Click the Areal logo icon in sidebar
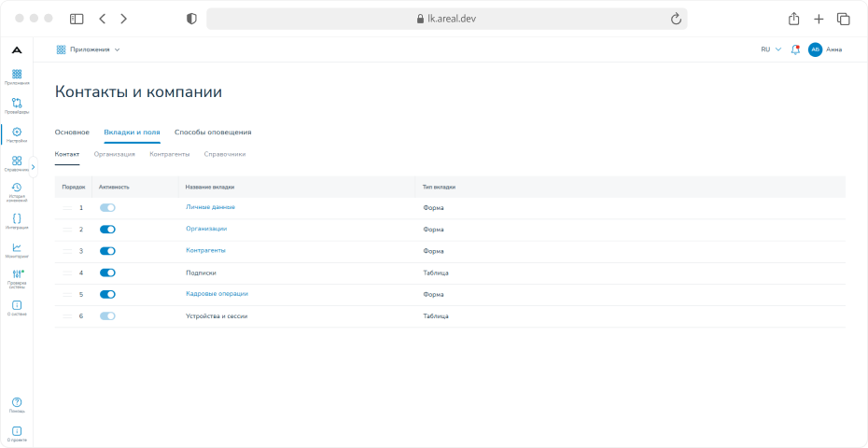This screenshot has height=448, width=868. point(17,49)
